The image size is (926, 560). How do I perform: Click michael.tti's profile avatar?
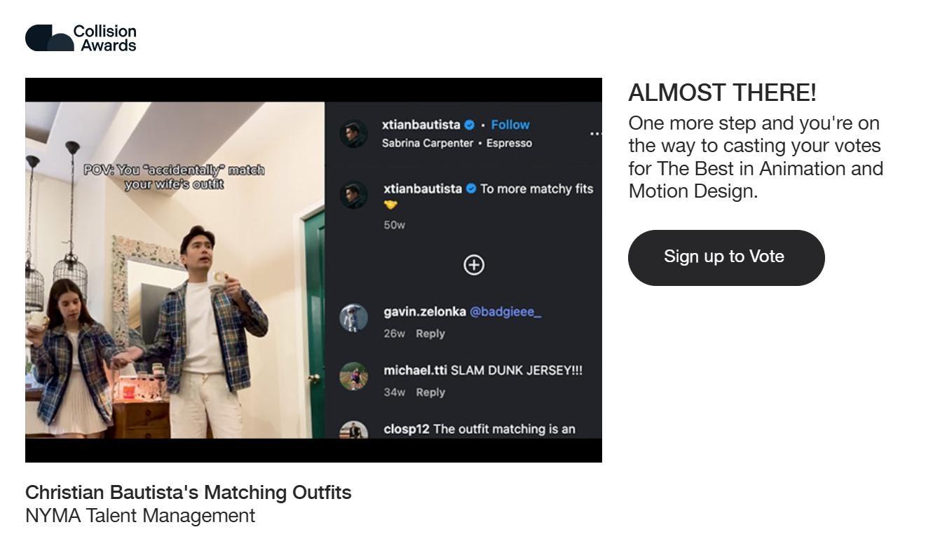click(353, 376)
